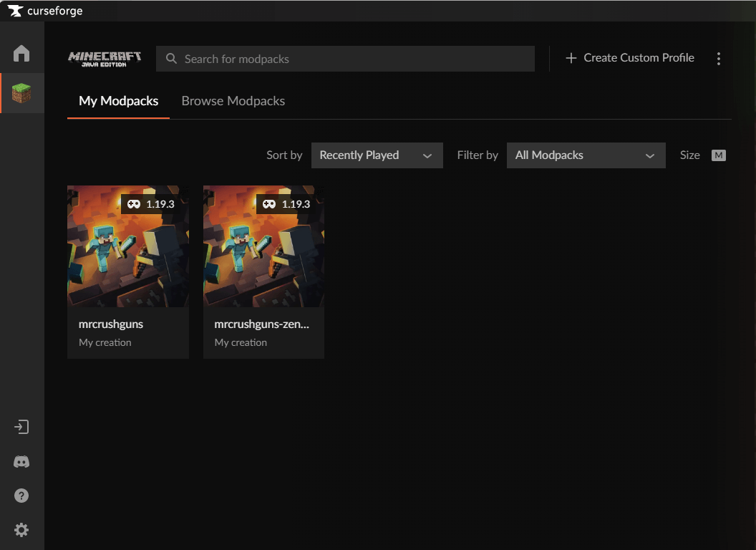
Task: Click 'My creation' under mrcrushguns
Action: (105, 342)
